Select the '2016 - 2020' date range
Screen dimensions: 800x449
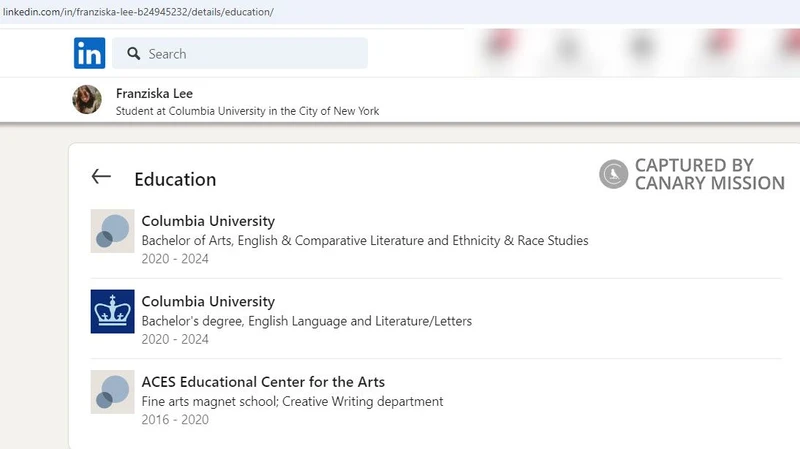coord(175,419)
